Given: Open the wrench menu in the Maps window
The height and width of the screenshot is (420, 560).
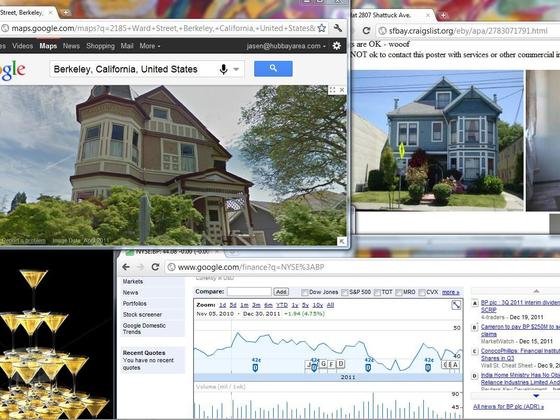Looking at the screenshot, I should [337, 28].
